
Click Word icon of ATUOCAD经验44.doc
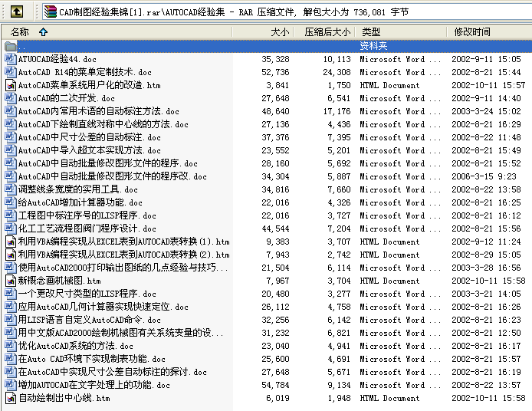click(11, 59)
